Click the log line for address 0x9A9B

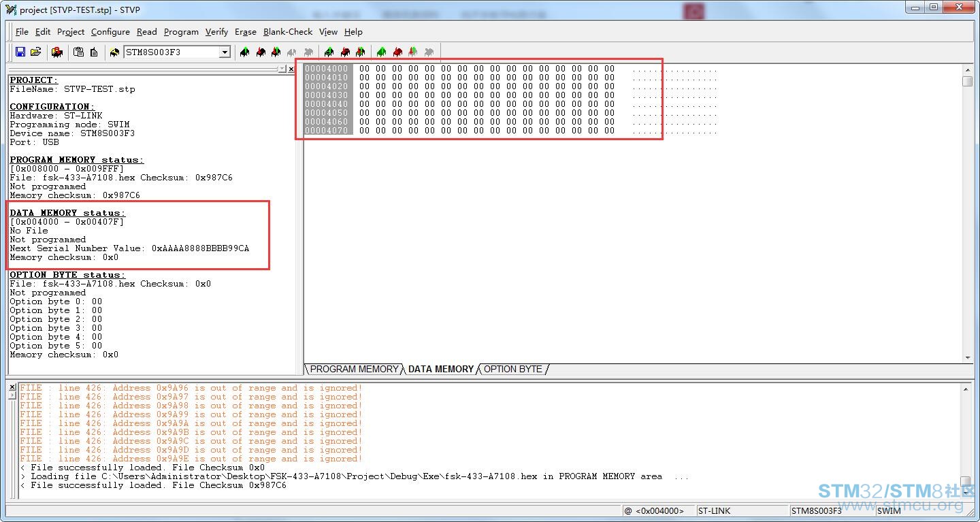(x=191, y=432)
